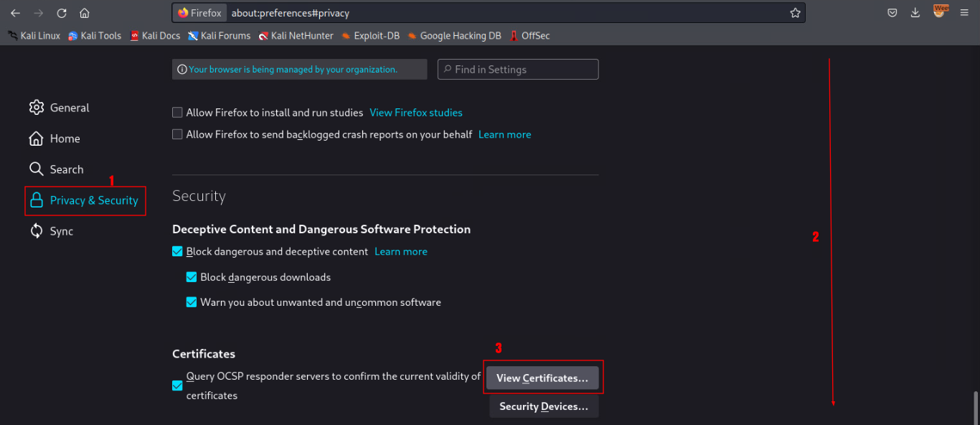The image size is (980, 425).
Task: Go to the Firefox home page icon
Action: pyautogui.click(x=85, y=13)
